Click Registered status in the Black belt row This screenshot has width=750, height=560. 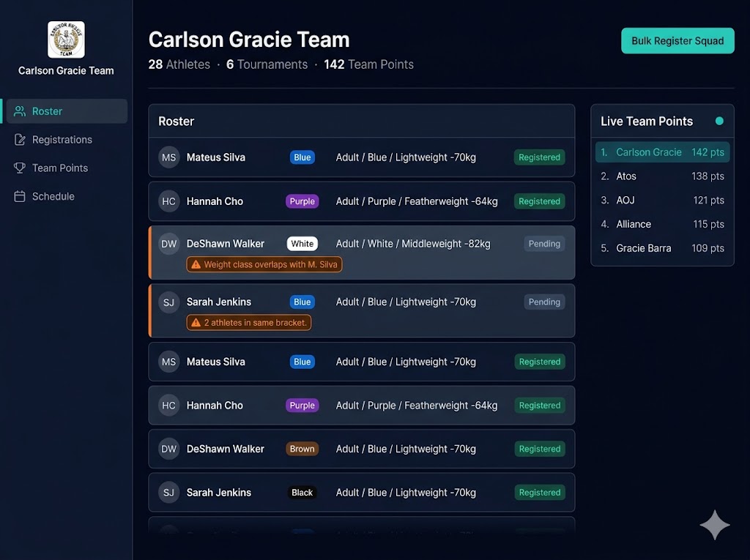point(540,493)
